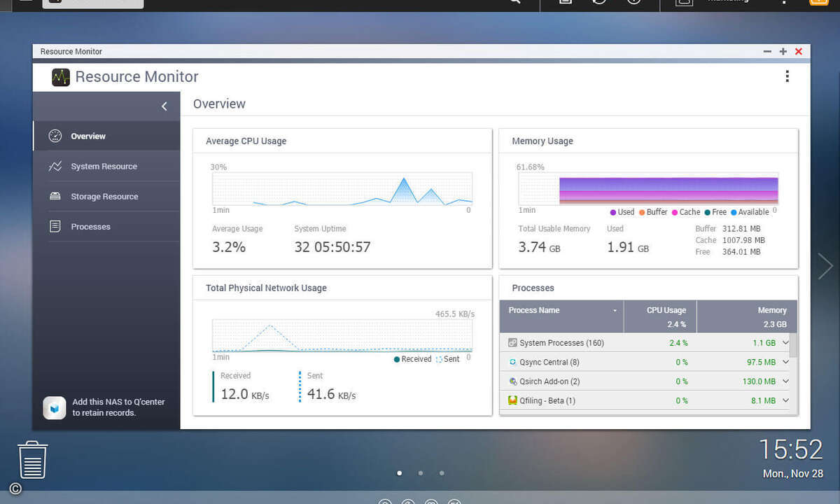Screen dimensions: 840x504
Task: Toggle the Available legend in Memory Usage
Action: click(x=750, y=212)
